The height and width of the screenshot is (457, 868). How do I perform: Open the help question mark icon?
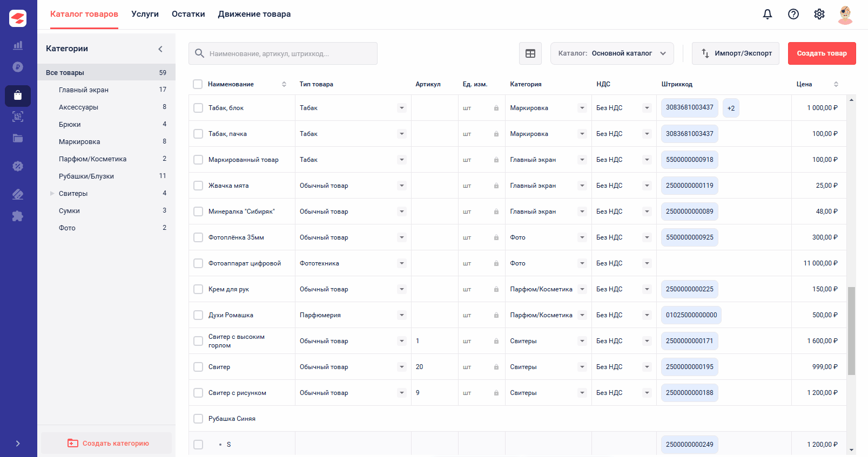(x=793, y=14)
